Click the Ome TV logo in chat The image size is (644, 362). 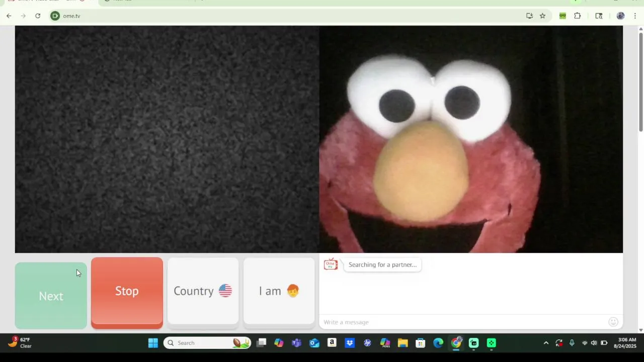coord(331,264)
